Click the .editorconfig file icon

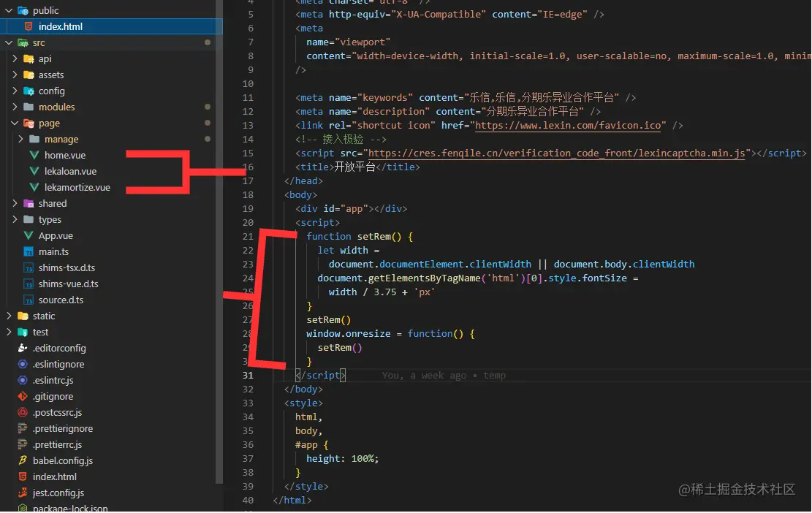click(x=22, y=348)
